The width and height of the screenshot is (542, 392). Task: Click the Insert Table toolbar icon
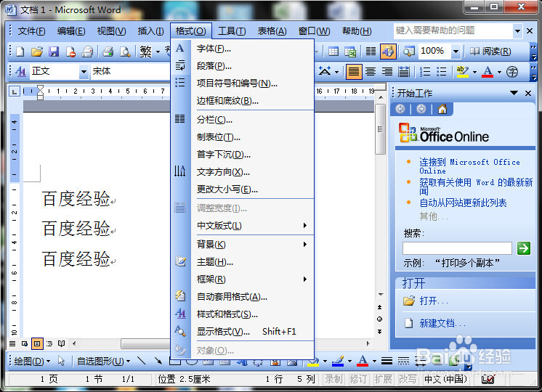333,52
